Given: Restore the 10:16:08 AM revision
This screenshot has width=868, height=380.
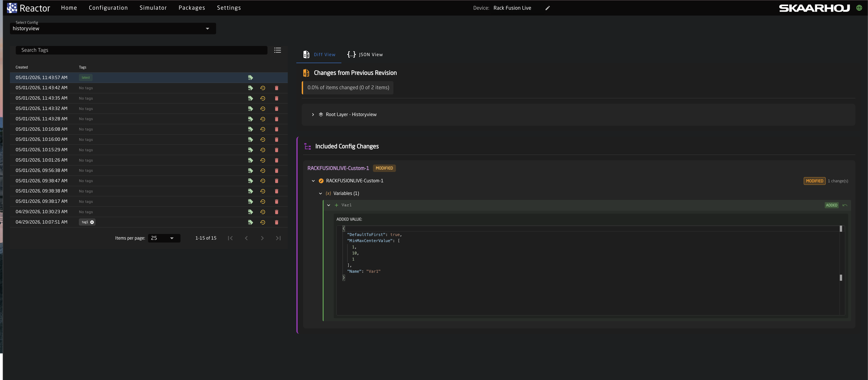Looking at the screenshot, I should [263, 129].
